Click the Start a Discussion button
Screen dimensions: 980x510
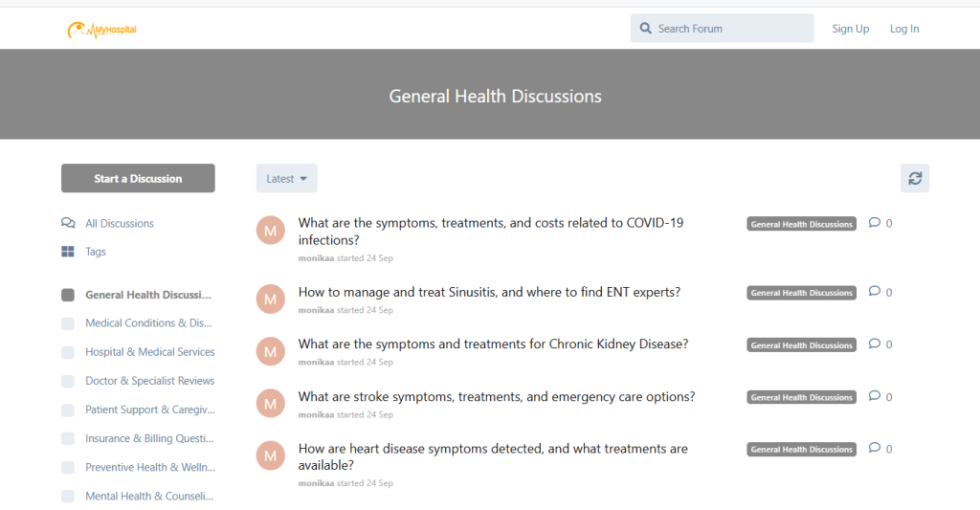click(x=138, y=178)
